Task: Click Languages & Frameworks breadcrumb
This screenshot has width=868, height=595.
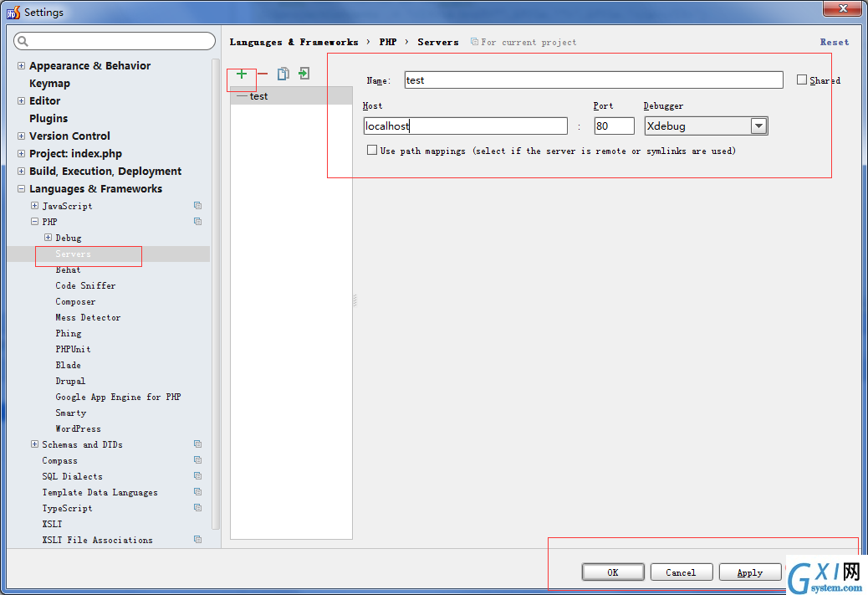Action: coord(294,42)
